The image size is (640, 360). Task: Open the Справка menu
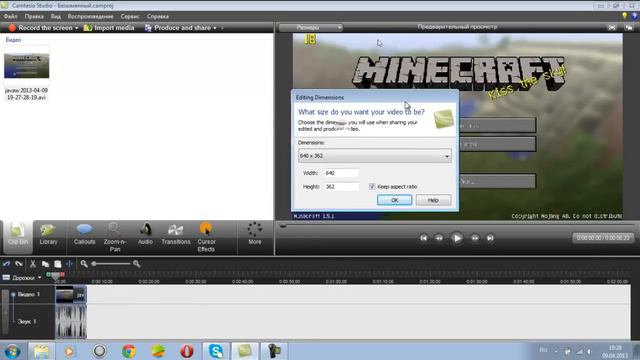pos(158,16)
